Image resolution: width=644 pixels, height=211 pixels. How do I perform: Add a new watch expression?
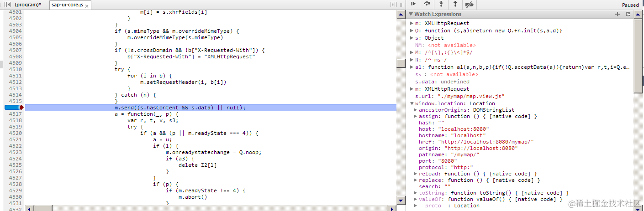pyautogui.click(x=618, y=14)
